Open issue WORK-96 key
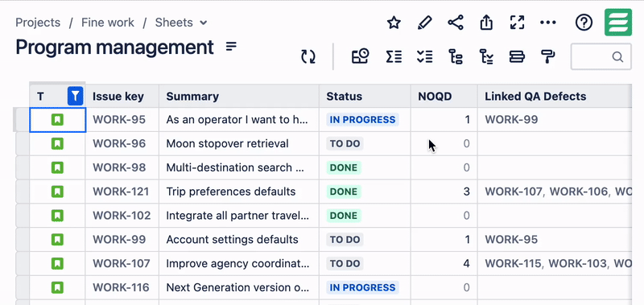The image size is (644, 305). click(x=119, y=144)
